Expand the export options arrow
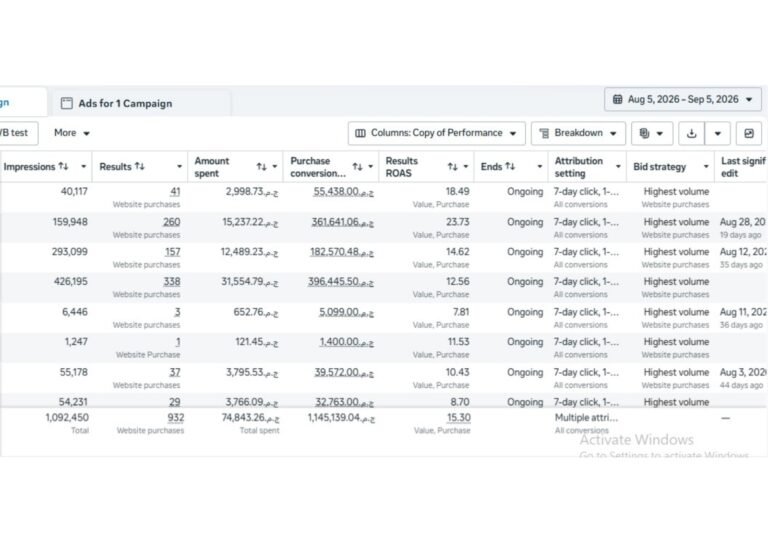Viewport: 768px width, 543px height. (718, 133)
